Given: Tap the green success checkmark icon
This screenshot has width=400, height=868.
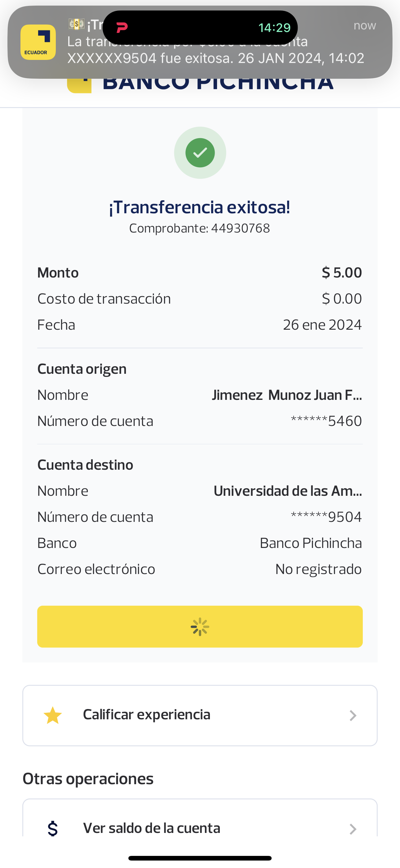Looking at the screenshot, I should tap(200, 153).
